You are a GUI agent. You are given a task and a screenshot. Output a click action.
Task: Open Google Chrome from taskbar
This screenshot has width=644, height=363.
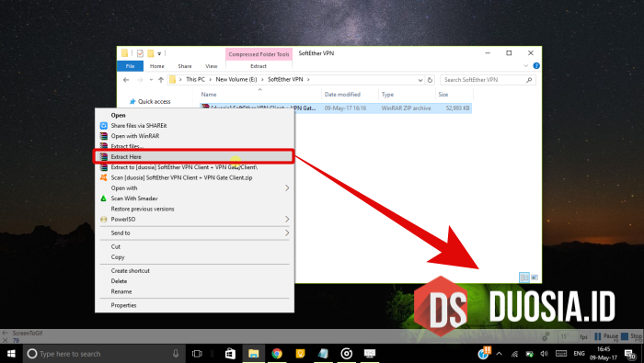click(x=277, y=354)
